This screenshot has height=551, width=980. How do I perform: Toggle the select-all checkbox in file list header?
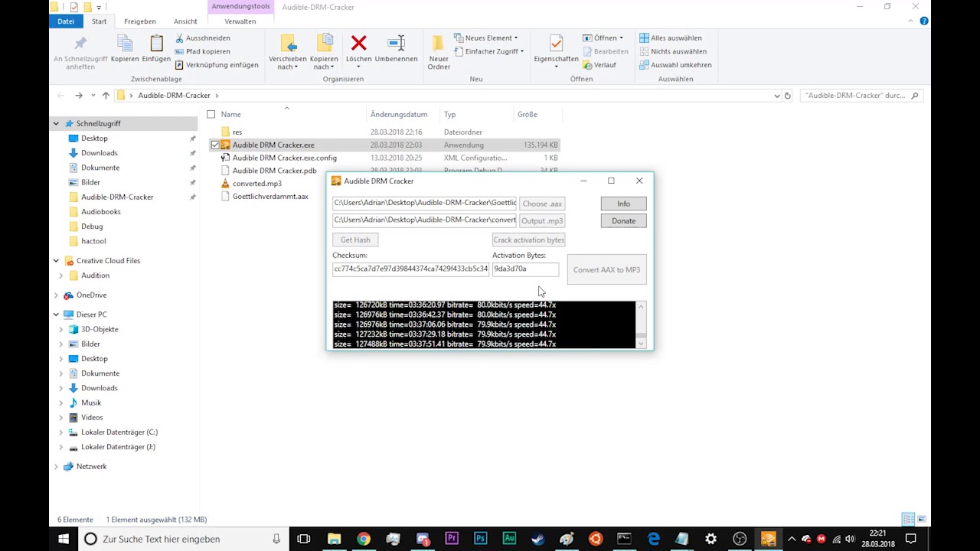211,115
